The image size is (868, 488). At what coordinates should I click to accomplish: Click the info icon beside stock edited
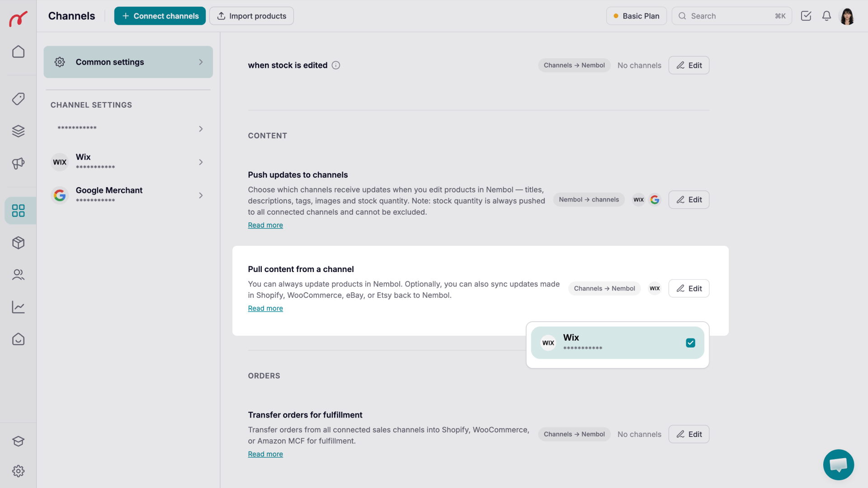tap(336, 65)
